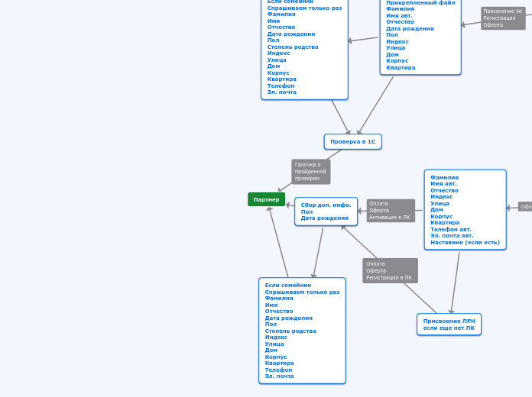Select 'Квартира' in the node with 'Наставник'
The width and height of the screenshot is (532, 397).
pyautogui.click(x=445, y=223)
